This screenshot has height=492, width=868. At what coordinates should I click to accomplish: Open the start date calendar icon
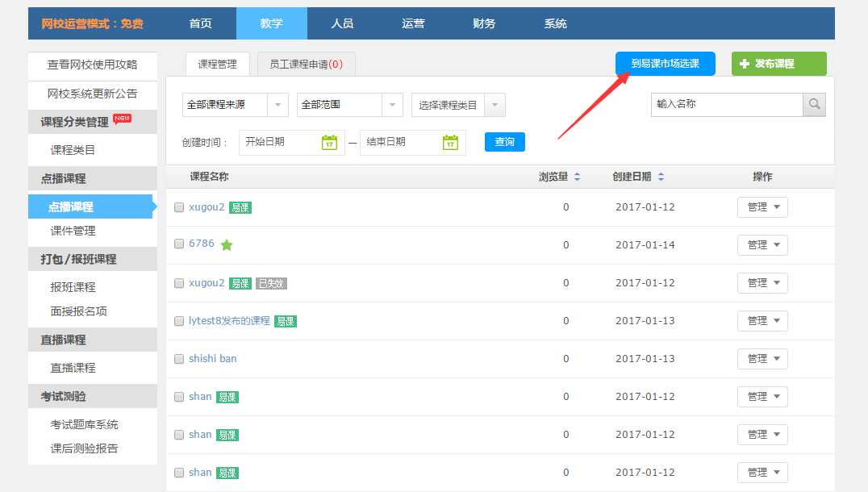[x=329, y=143]
